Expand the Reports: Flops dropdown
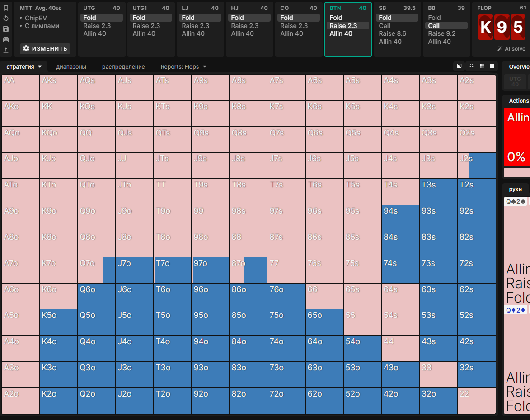This screenshot has height=420, width=530. [x=183, y=67]
